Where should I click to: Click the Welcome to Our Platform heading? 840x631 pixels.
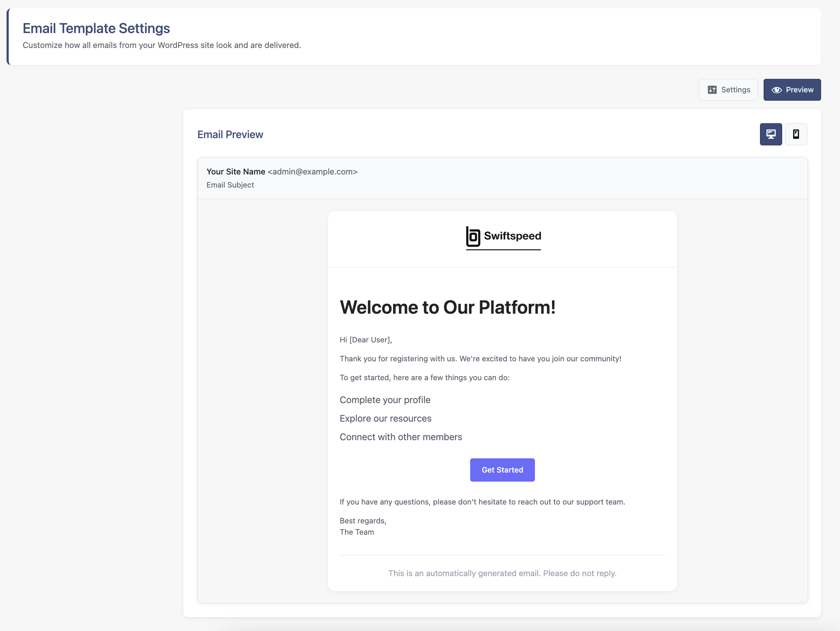[x=448, y=308]
